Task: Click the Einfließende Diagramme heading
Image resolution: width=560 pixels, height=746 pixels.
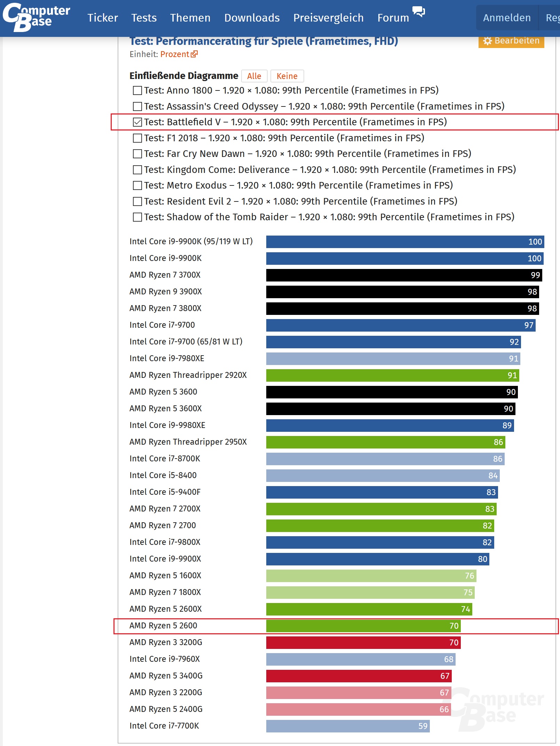Action: [x=184, y=76]
